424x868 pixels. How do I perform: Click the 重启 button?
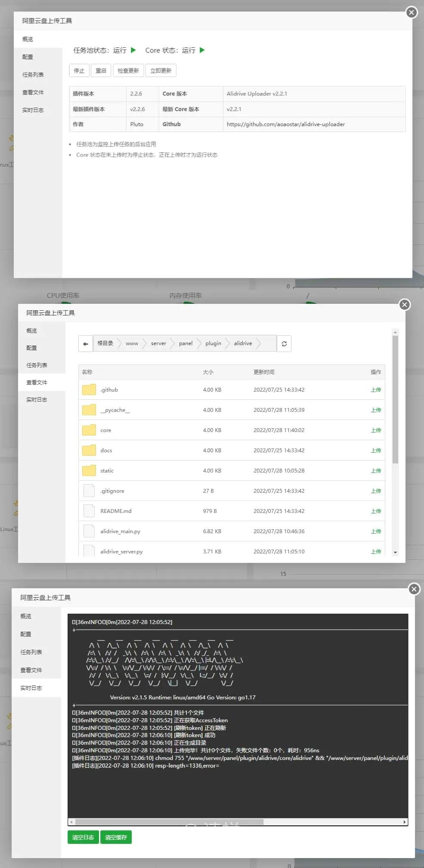pos(101,71)
